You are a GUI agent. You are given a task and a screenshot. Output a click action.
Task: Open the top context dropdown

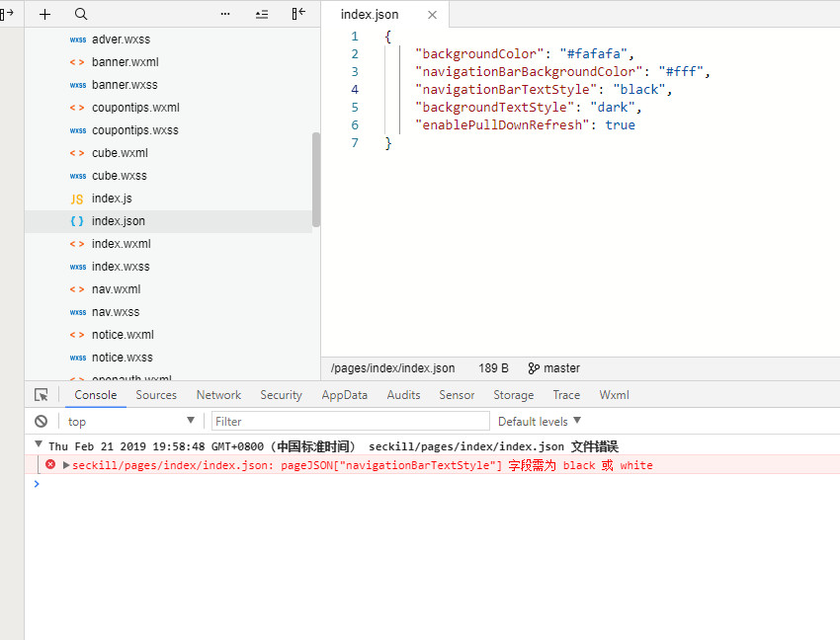(x=130, y=421)
